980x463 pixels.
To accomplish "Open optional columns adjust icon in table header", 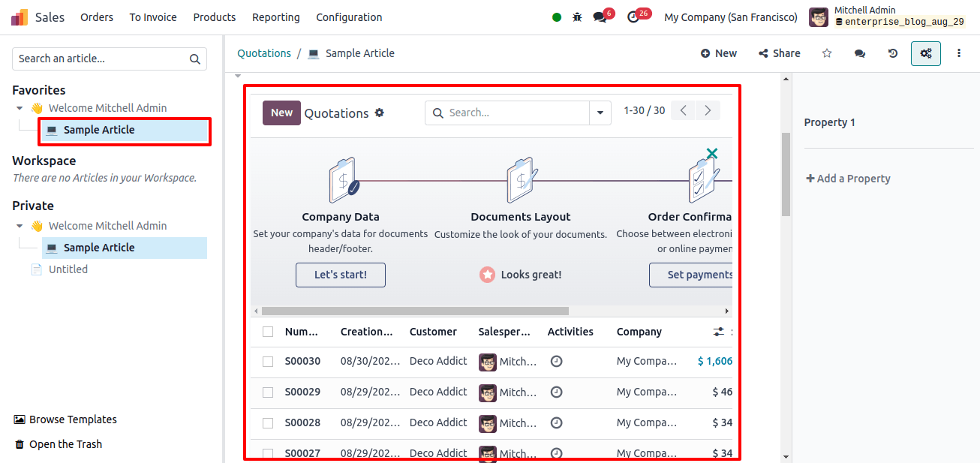I will (719, 332).
